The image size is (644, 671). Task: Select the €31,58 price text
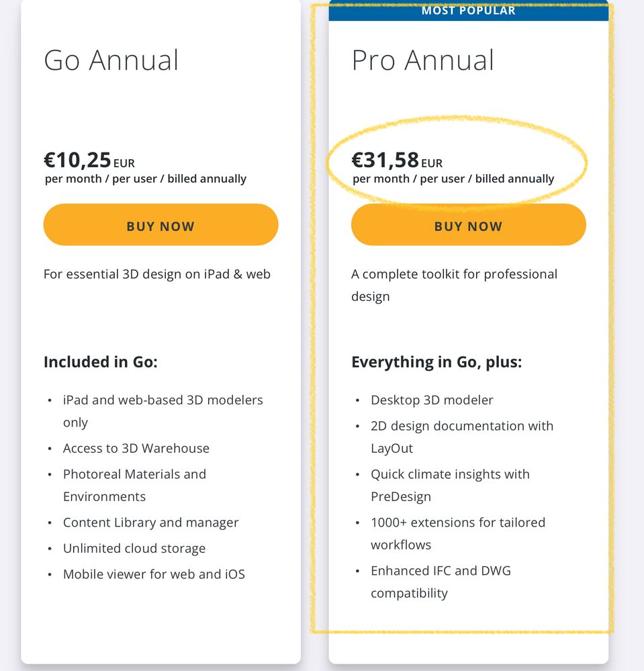point(385,160)
